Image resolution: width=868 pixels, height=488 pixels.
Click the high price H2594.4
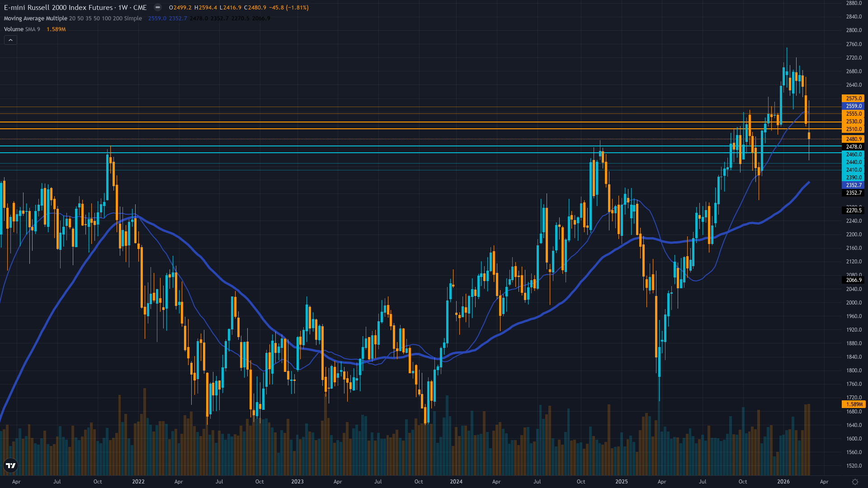tap(206, 8)
